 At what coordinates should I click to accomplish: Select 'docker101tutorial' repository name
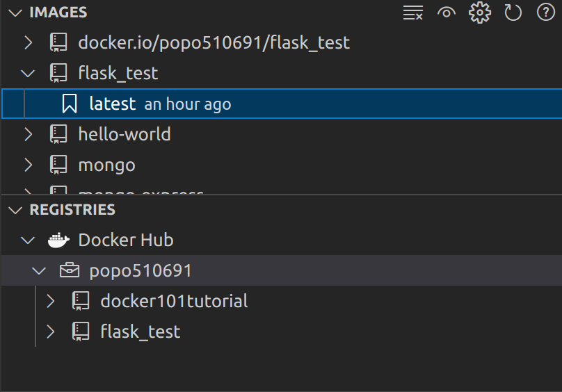click(x=174, y=302)
